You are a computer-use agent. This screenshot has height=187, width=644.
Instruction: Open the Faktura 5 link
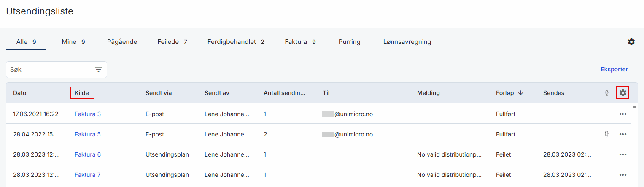88,134
